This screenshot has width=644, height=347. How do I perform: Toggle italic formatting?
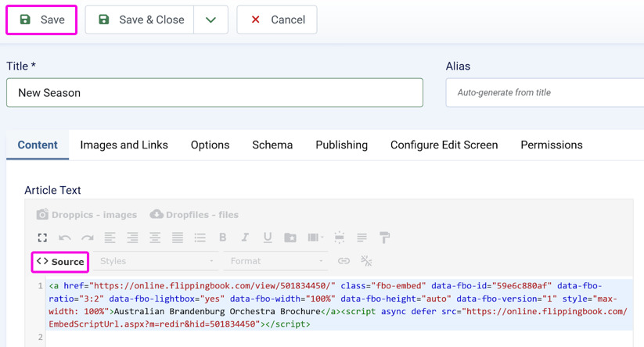click(x=245, y=238)
